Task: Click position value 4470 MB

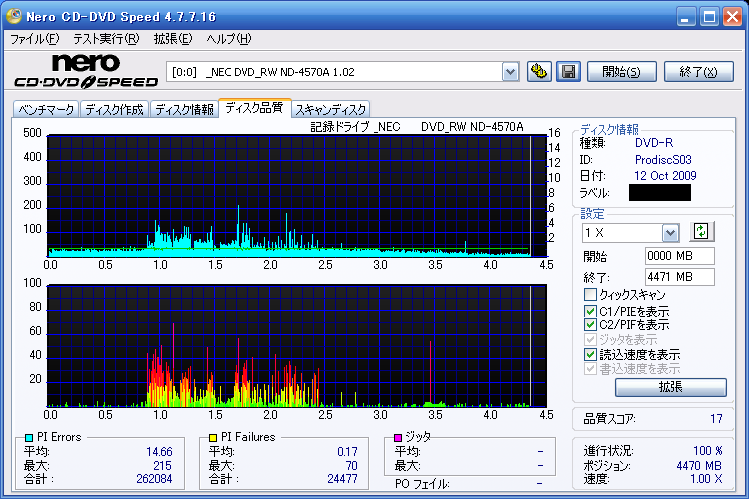Action: [699, 466]
